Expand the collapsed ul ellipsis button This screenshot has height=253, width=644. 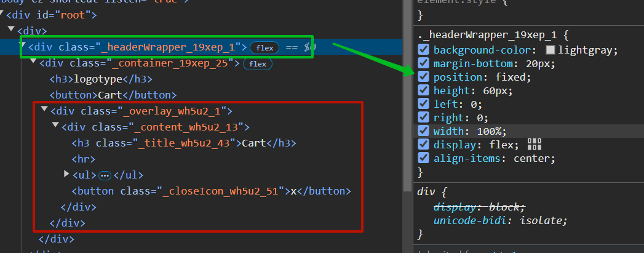[105, 175]
